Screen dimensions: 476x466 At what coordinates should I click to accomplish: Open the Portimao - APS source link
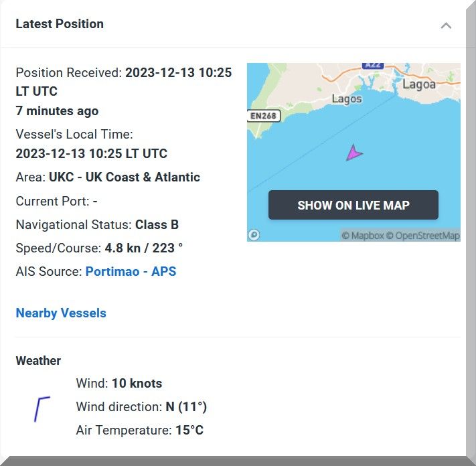pos(131,272)
